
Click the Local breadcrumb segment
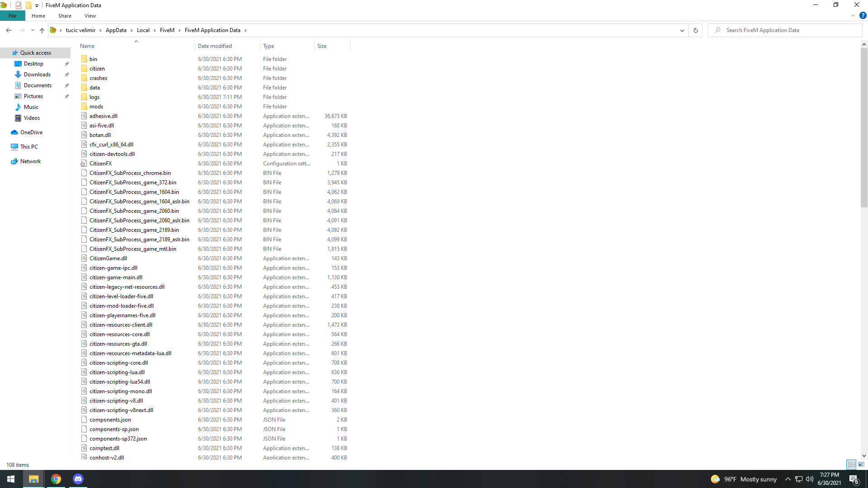coord(143,30)
